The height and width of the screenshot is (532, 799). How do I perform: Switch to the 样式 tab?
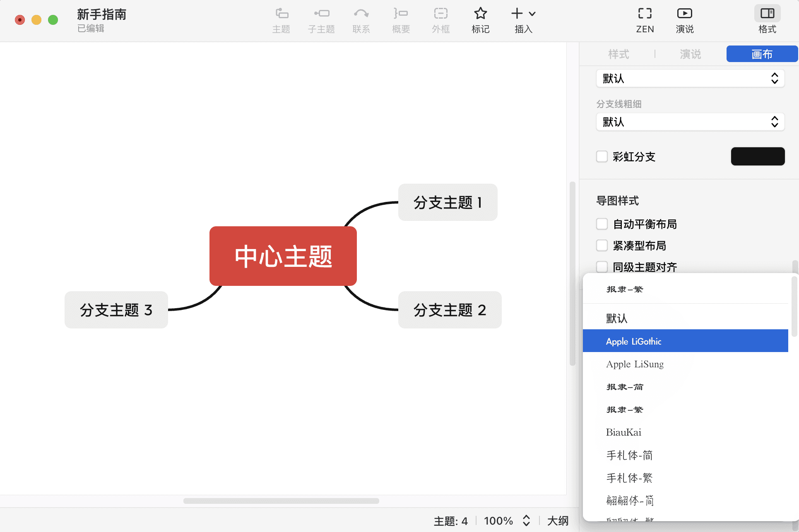coord(619,54)
